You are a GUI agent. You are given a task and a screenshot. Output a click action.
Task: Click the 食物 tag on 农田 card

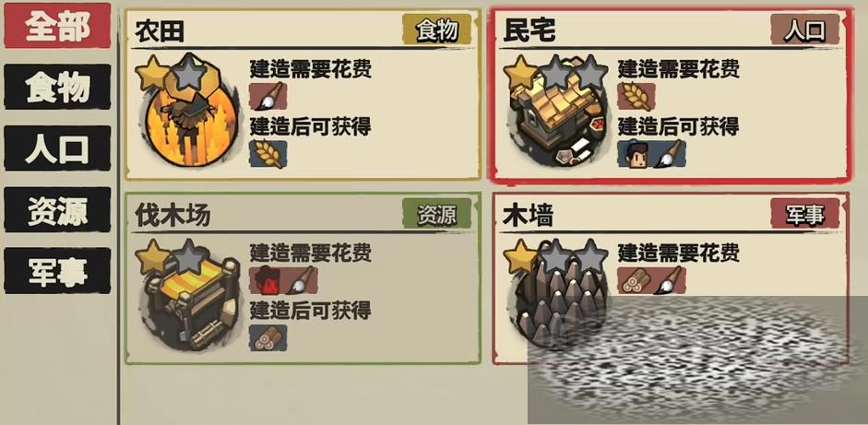pos(437,30)
